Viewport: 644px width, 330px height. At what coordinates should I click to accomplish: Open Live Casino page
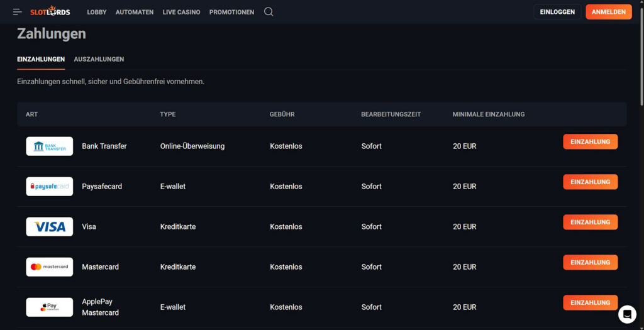[181, 12]
